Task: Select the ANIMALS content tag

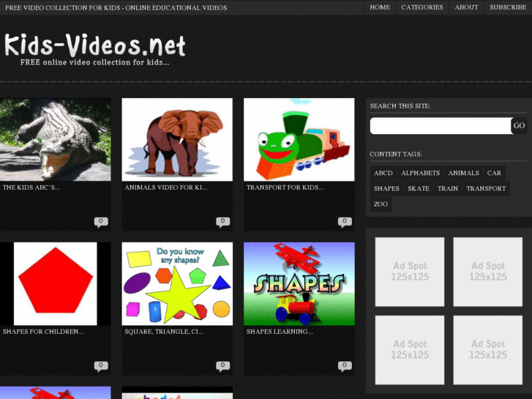Action: pos(463,174)
